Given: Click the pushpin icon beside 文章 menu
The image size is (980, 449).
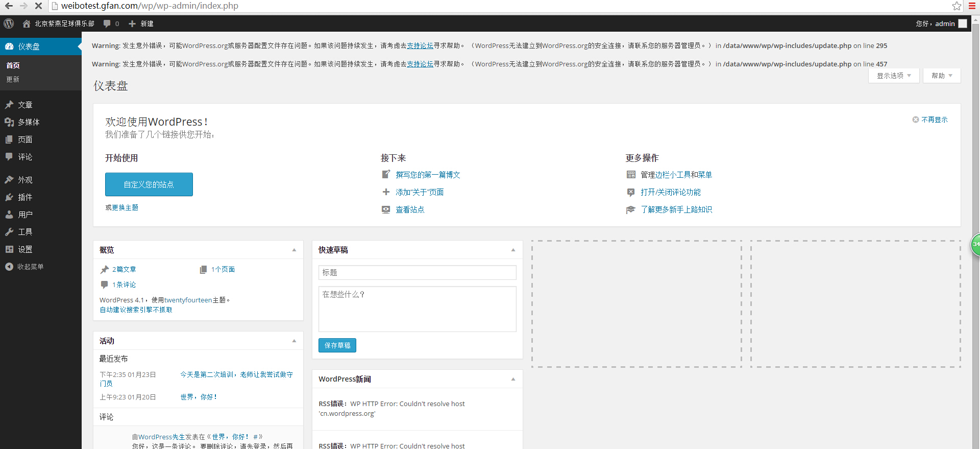Looking at the screenshot, I should pos(9,105).
